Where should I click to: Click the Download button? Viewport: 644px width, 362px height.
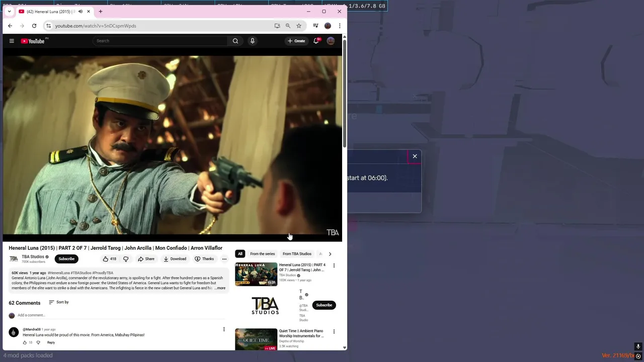[175, 259]
